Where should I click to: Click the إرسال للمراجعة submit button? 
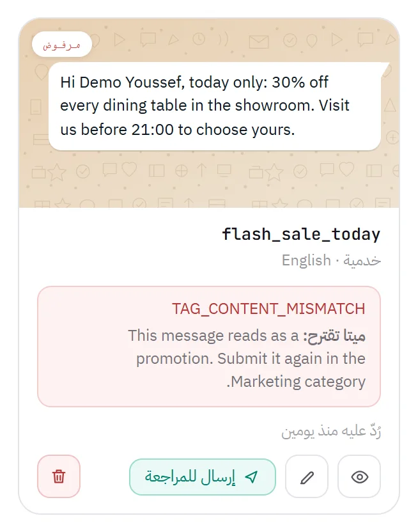coord(203,477)
